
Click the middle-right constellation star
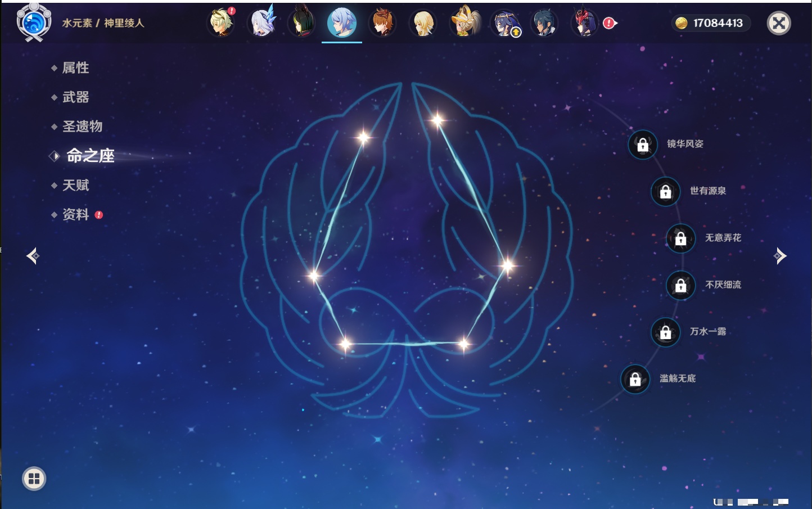[x=507, y=265]
